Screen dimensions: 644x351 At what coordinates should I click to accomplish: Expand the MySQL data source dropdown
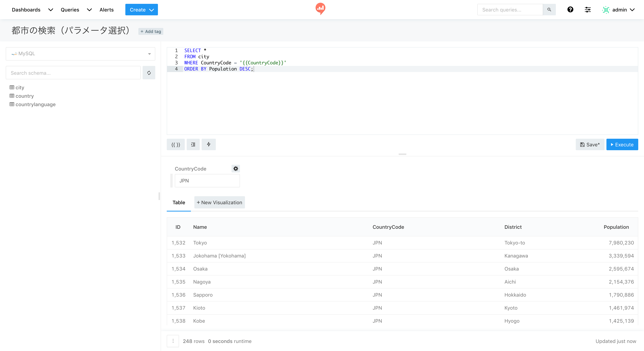pos(80,54)
